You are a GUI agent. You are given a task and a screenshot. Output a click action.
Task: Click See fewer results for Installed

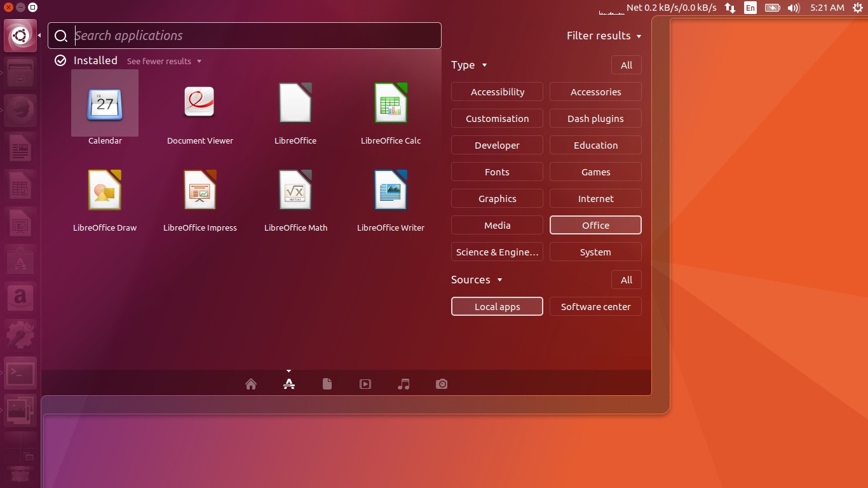164,61
